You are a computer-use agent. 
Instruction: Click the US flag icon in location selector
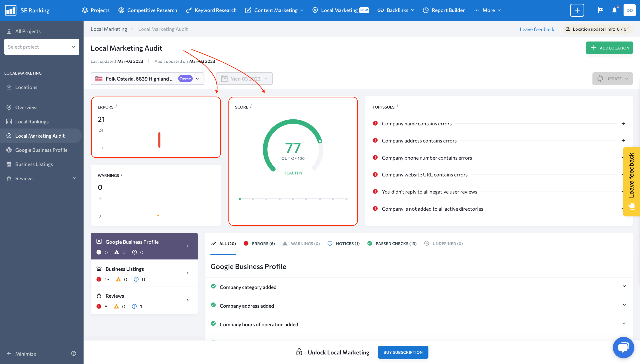99,79
